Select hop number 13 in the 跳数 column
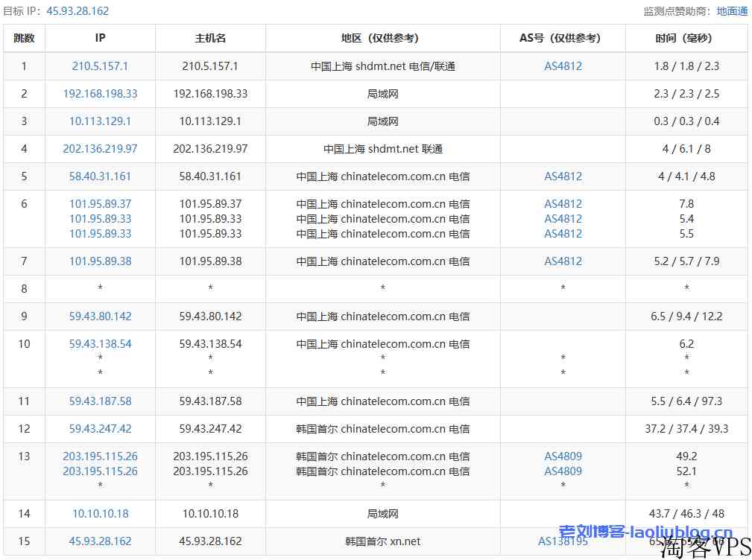 [24, 456]
